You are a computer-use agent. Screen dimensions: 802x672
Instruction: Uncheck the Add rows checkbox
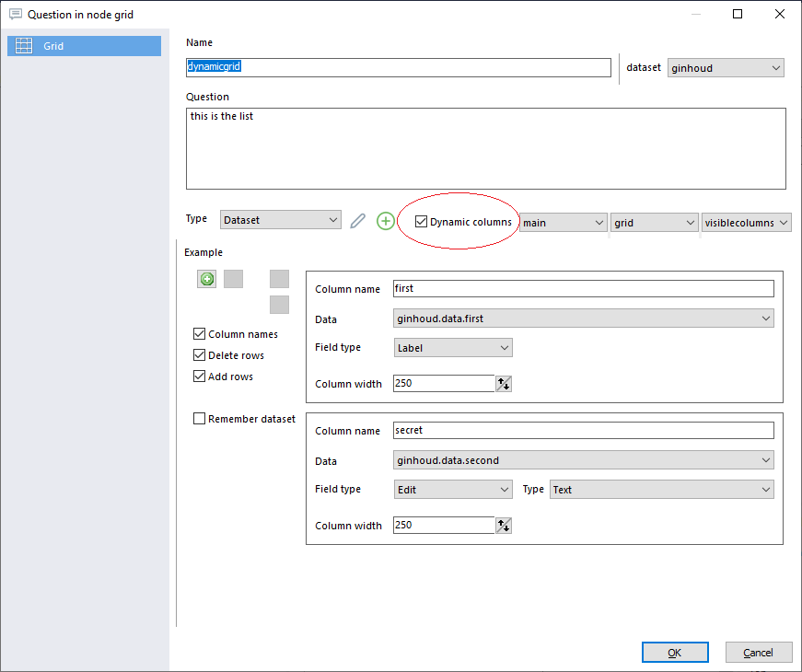tap(200, 377)
